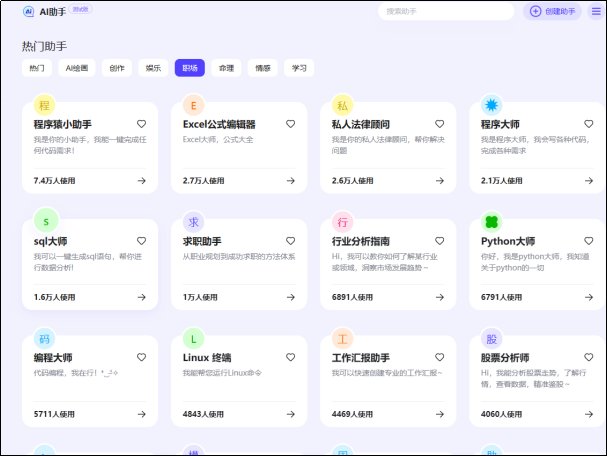The width and height of the screenshot is (607, 456).
Task: Open the 股票分析师 title
Action: click(x=505, y=358)
